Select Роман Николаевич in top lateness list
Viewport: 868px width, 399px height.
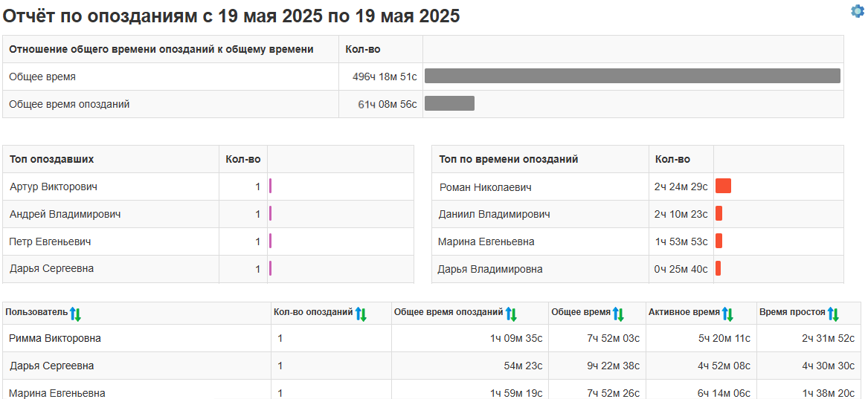click(485, 187)
